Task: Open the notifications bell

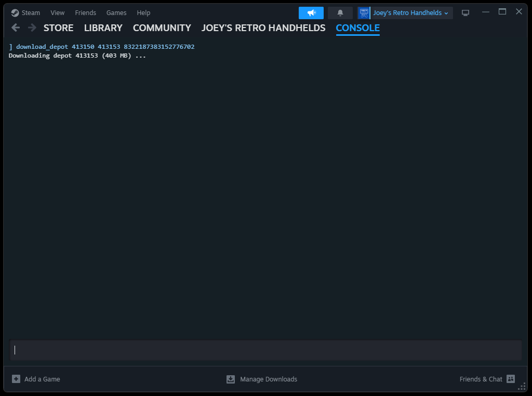Action: 340,13
